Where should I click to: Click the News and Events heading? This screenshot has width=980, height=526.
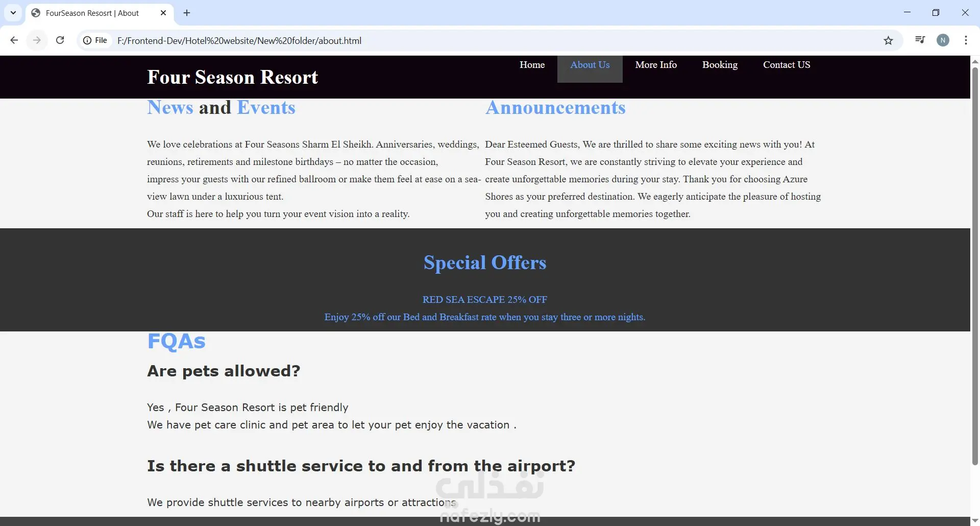tap(221, 108)
